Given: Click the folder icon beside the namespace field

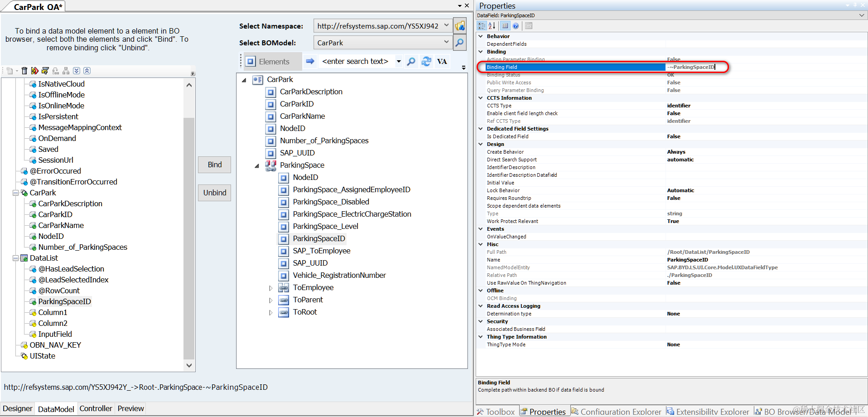Looking at the screenshot, I should coord(460,26).
